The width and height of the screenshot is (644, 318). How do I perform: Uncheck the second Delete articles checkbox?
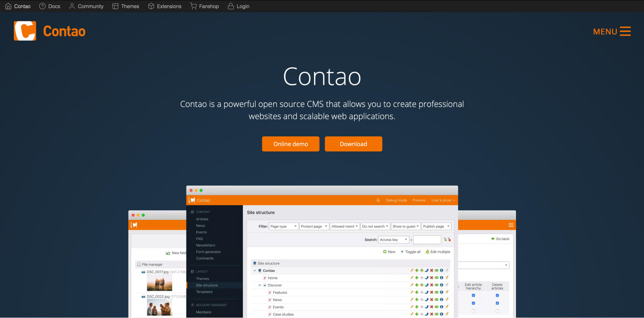coord(497,303)
